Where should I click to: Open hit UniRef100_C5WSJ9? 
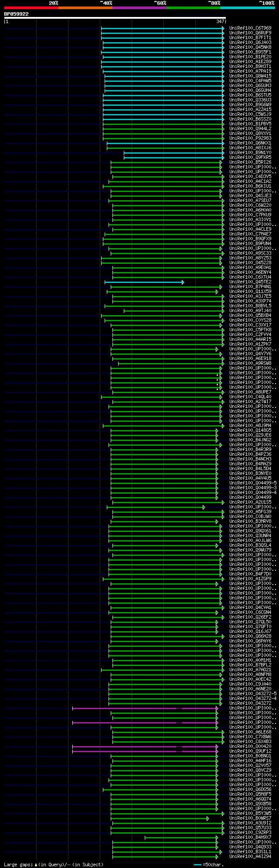click(x=250, y=114)
